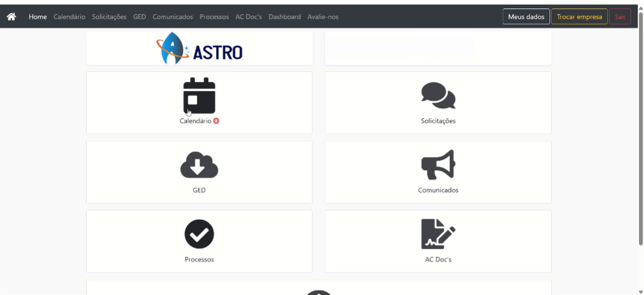644x295 pixels.
Task: Click the scrollbar down arrow
Action: point(641,292)
